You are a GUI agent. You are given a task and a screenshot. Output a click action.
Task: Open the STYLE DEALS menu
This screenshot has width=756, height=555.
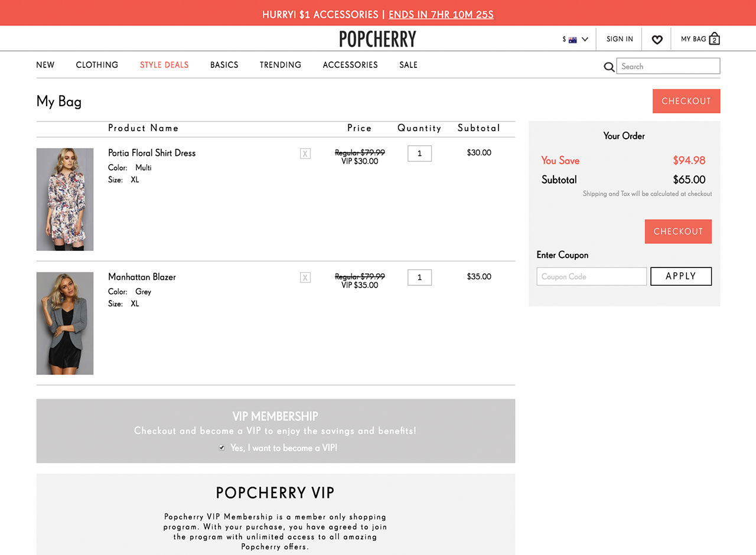(164, 65)
